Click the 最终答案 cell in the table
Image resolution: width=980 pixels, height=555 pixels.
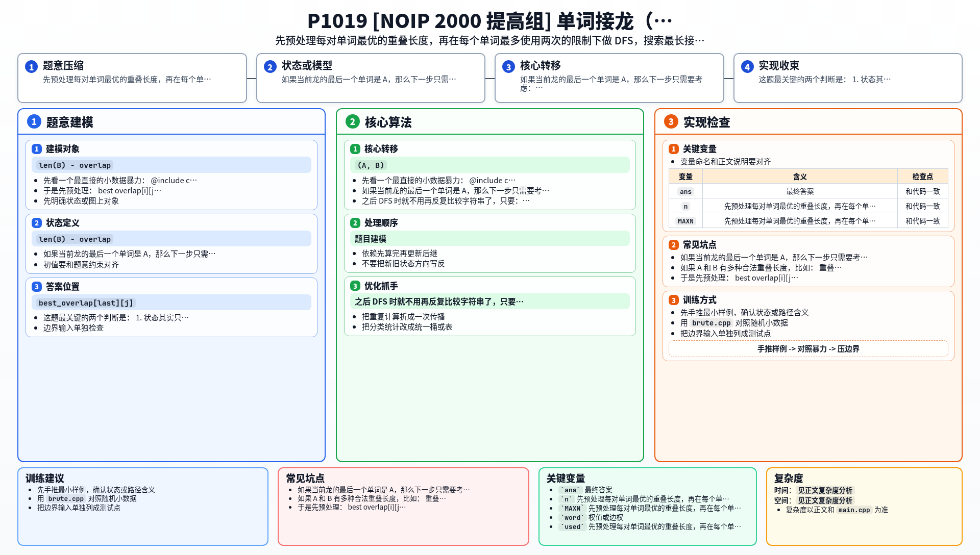click(x=800, y=191)
